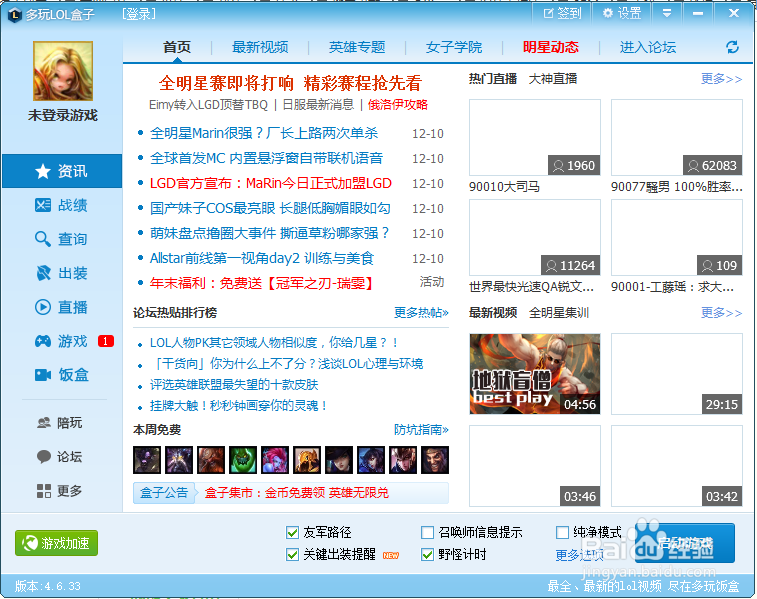This screenshot has width=757, height=599.
Task: Open the 陪玩 play companion item
Action: [60, 423]
